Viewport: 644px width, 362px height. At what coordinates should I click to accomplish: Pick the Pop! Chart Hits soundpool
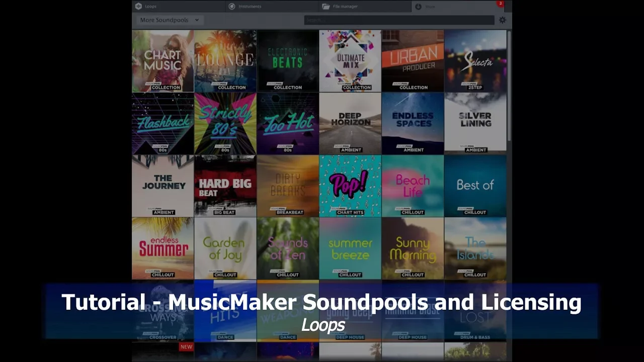350,186
